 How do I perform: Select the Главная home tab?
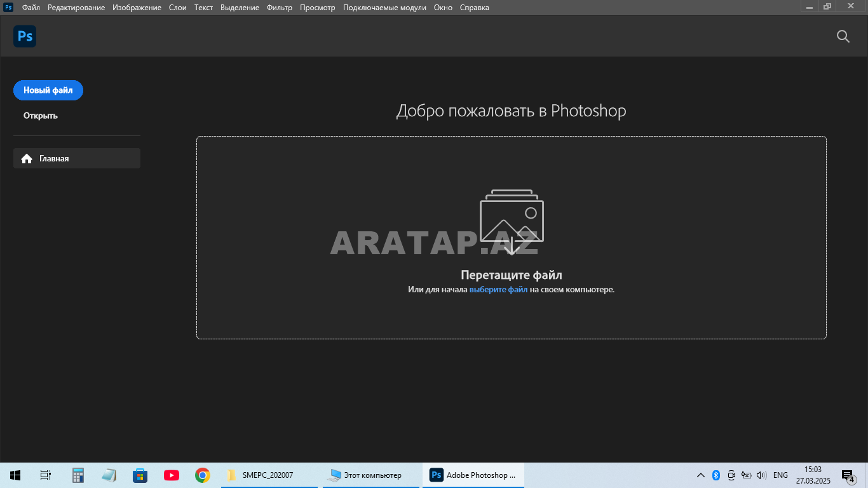pyautogui.click(x=77, y=158)
